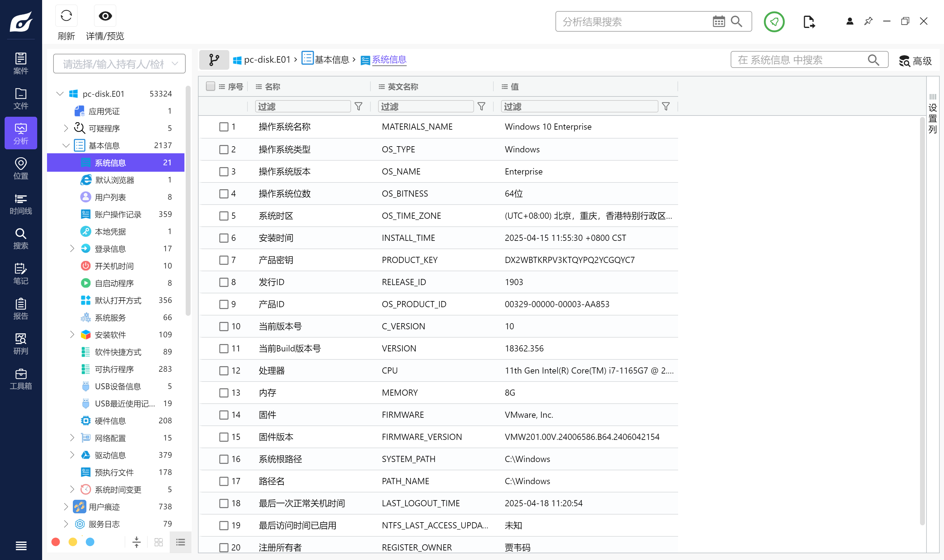Open the Report (报告) sidebar section
This screenshot has height=560, width=944.
click(21, 309)
